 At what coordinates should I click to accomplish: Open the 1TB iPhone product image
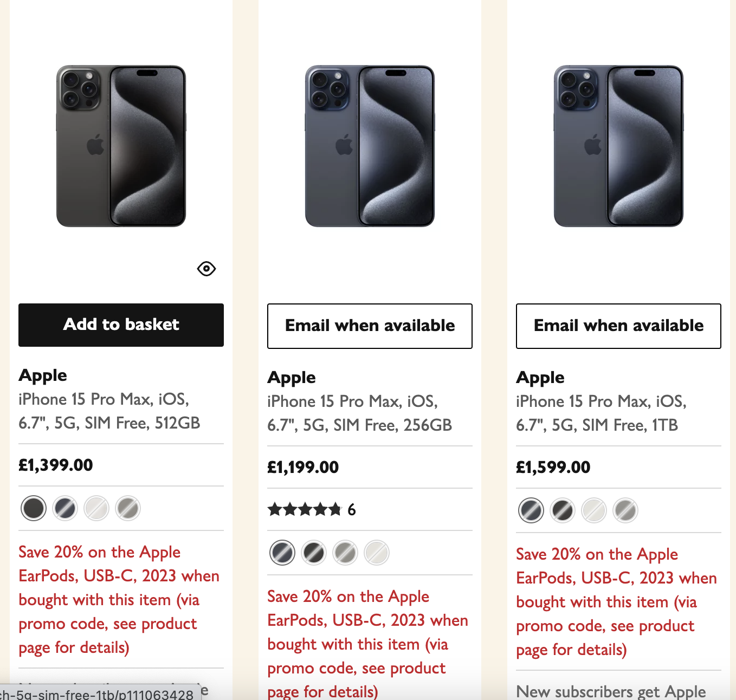618,146
